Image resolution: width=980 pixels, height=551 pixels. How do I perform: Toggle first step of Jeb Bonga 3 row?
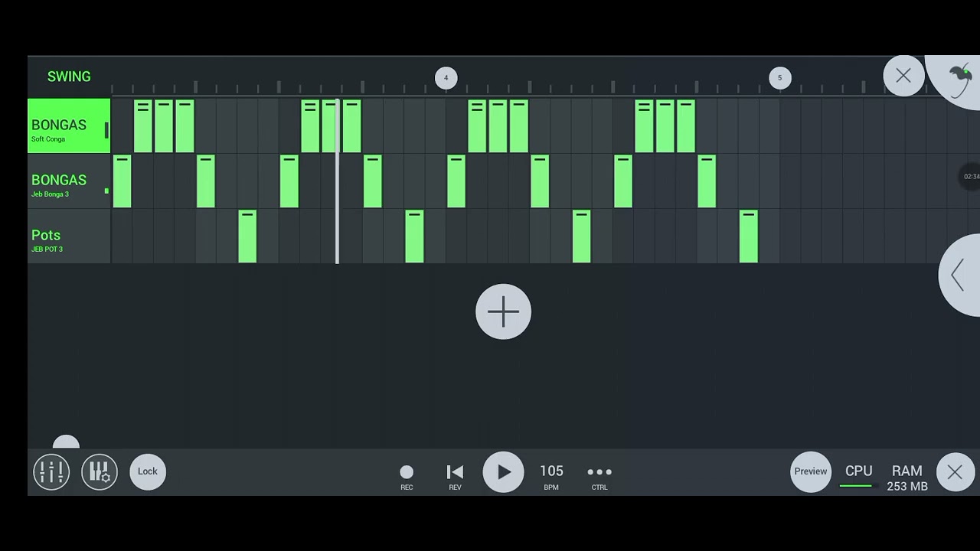point(122,181)
